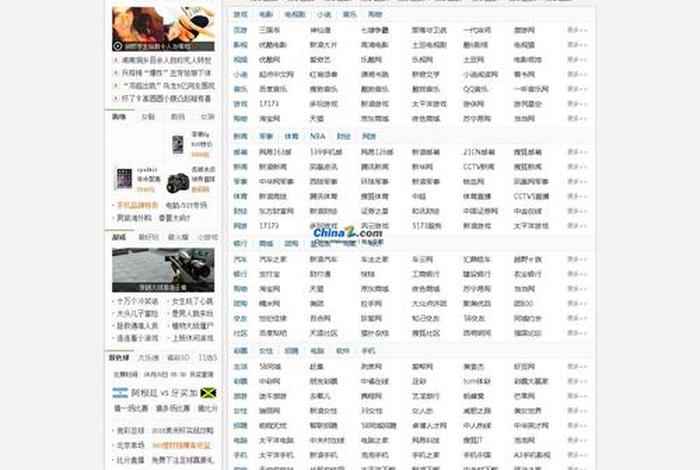Go to 东方财富网
The height and width of the screenshot is (470, 700).
(276, 211)
